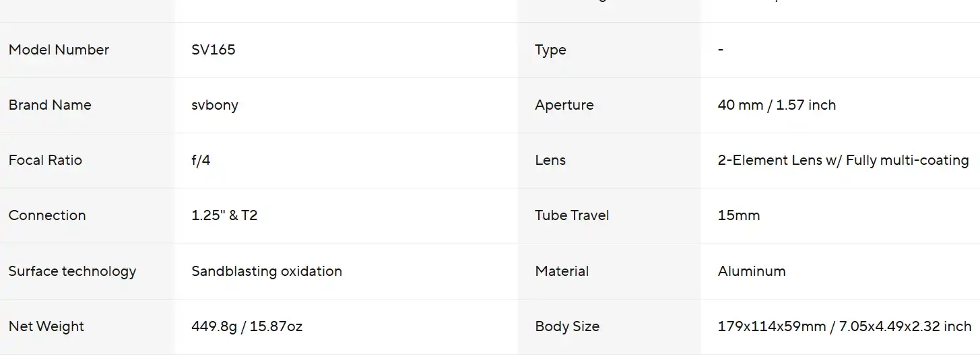The image size is (980, 356).
Task: Select the Aluminum material value
Action: point(752,271)
